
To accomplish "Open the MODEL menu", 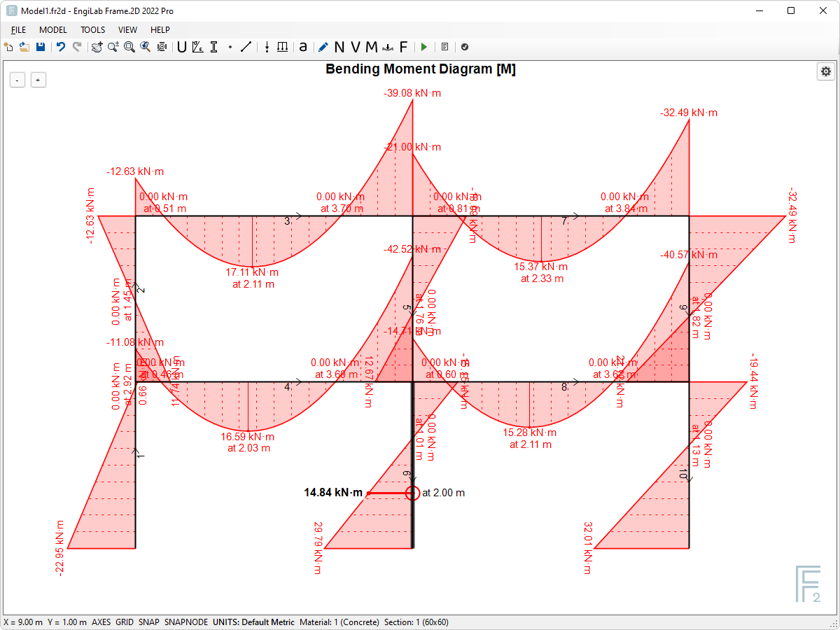I will [x=52, y=29].
